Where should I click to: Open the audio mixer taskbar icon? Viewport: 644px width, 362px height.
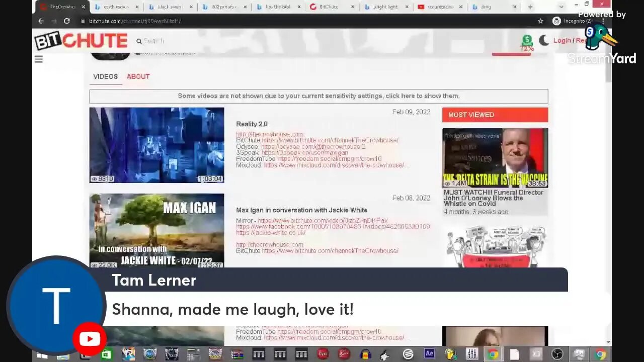[472, 354]
